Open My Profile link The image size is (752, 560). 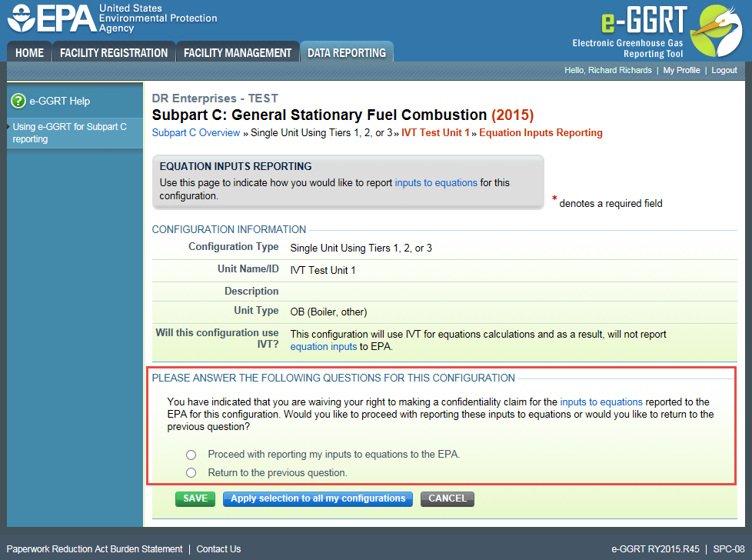[681, 70]
